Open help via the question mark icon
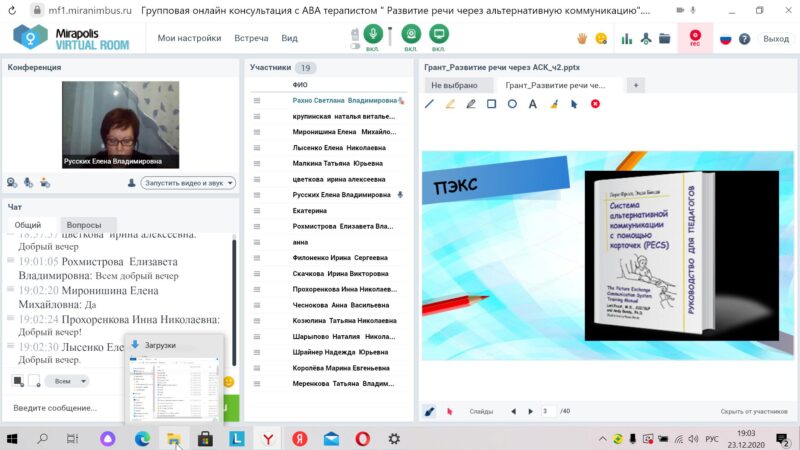 click(744, 39)
